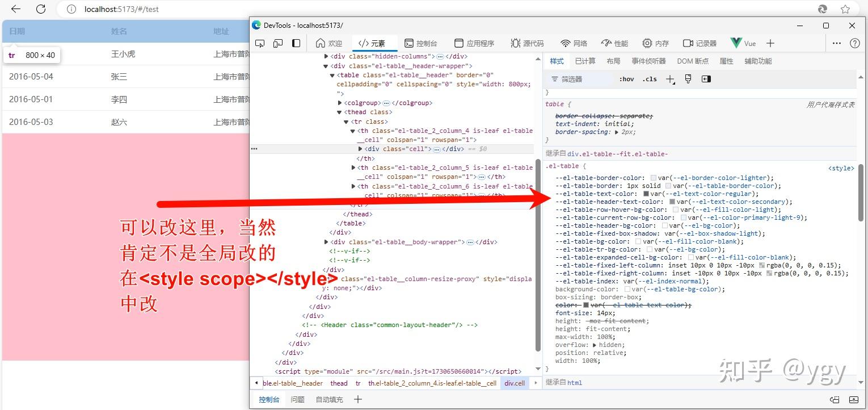Switch to the 控制台 panel tab
The width and height of the screenshot is (868, 410).
(x=420, y=43)
